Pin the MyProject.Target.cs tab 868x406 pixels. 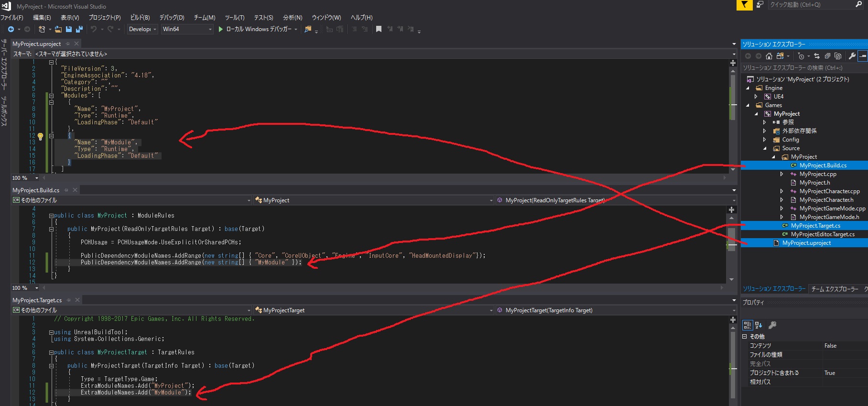69,300
